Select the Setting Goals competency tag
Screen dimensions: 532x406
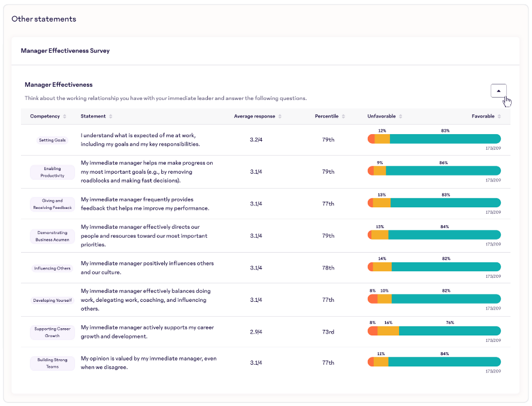[52, 140]
